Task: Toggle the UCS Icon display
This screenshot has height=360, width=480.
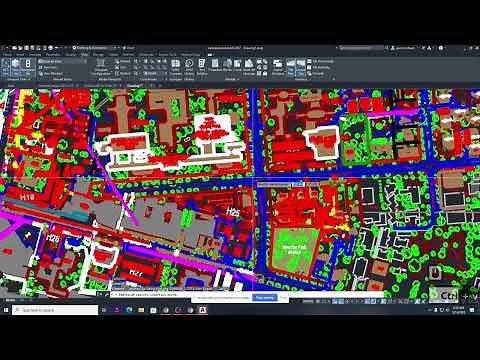Action: (6, 67)
